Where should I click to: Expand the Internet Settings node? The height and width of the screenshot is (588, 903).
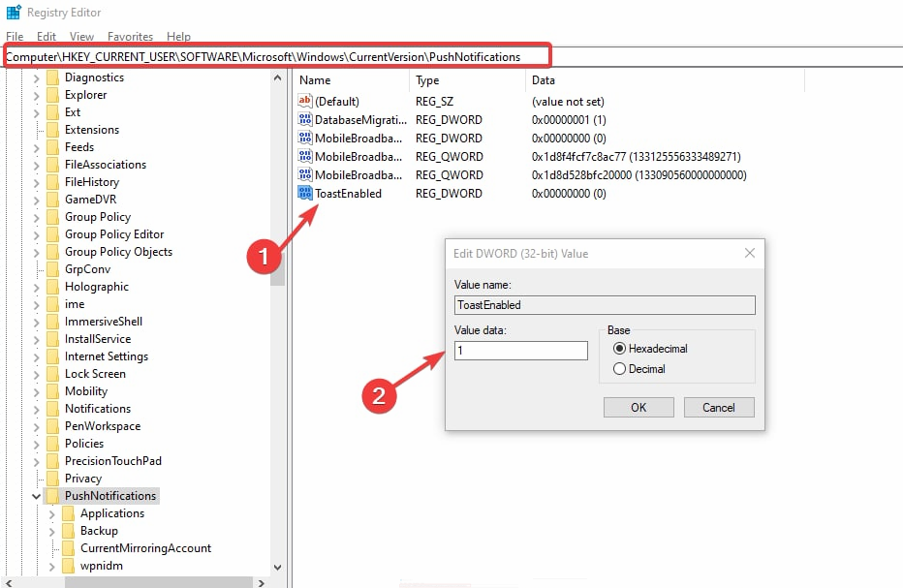36,357
